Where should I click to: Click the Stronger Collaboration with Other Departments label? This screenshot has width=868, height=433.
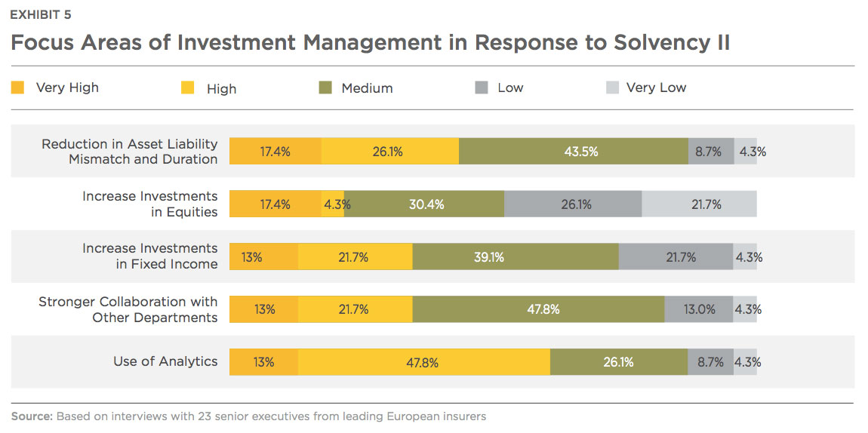pos(128,309)
